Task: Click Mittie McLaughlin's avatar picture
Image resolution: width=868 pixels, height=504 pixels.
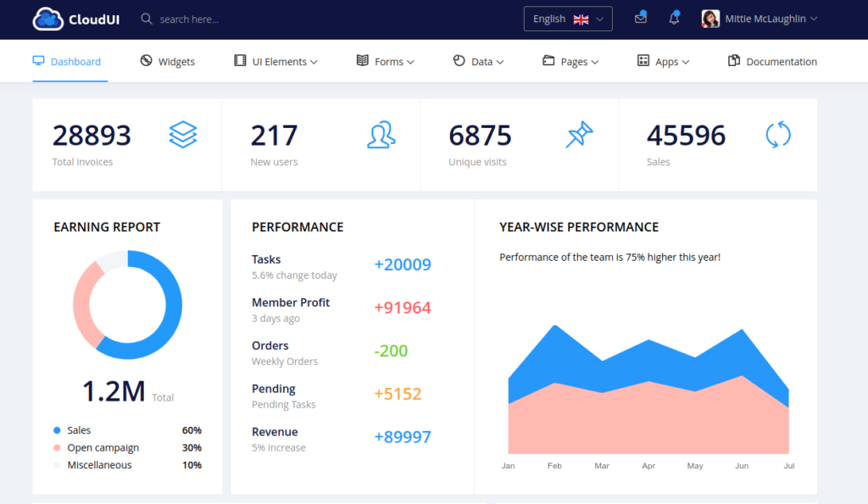Action: coord(710,19)
